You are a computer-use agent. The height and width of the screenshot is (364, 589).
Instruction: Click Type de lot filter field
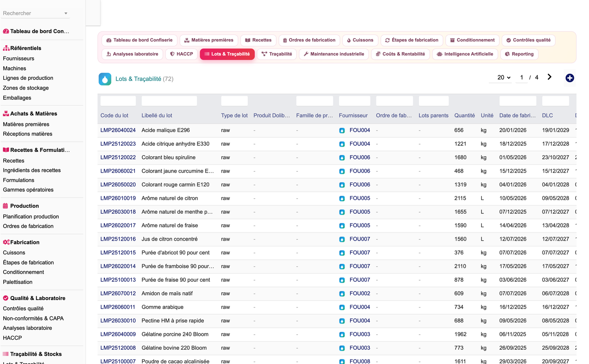click(234, 101)
